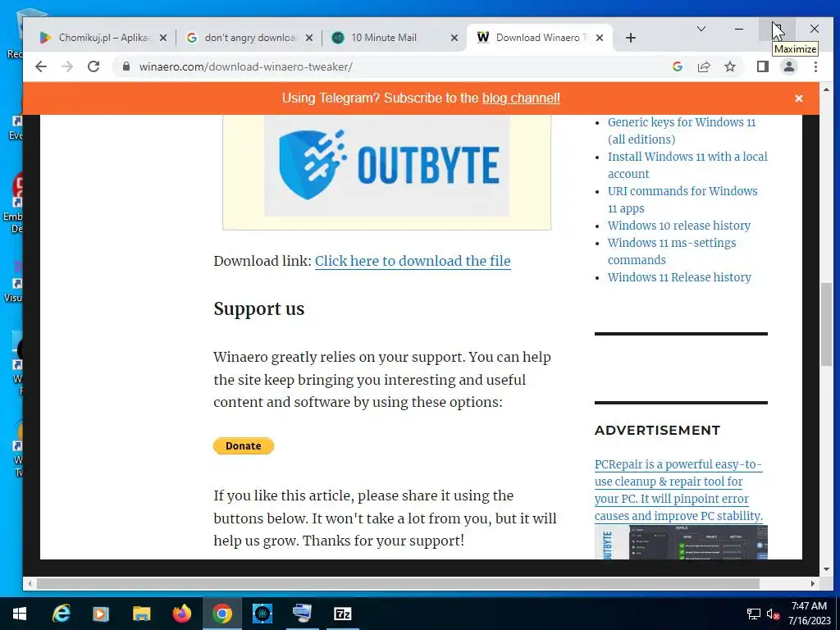Open Install Windows 11 with local account

point(687,165)
